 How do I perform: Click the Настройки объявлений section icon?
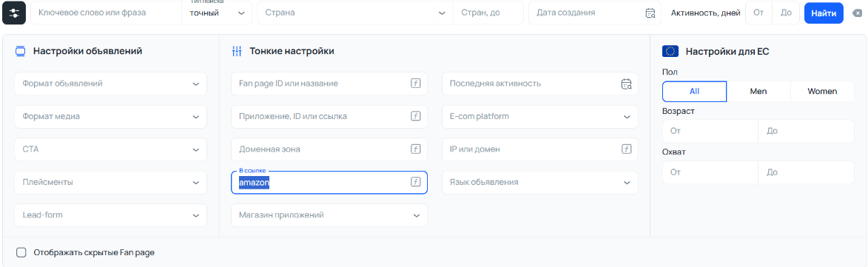tap(21, 52)
